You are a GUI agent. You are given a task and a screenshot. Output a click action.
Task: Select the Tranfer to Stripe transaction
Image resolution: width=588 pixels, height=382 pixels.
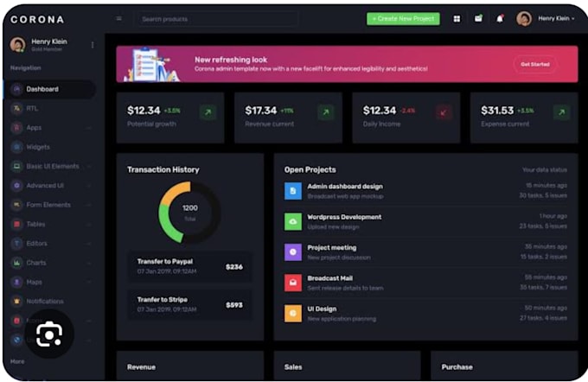point(189,304)
